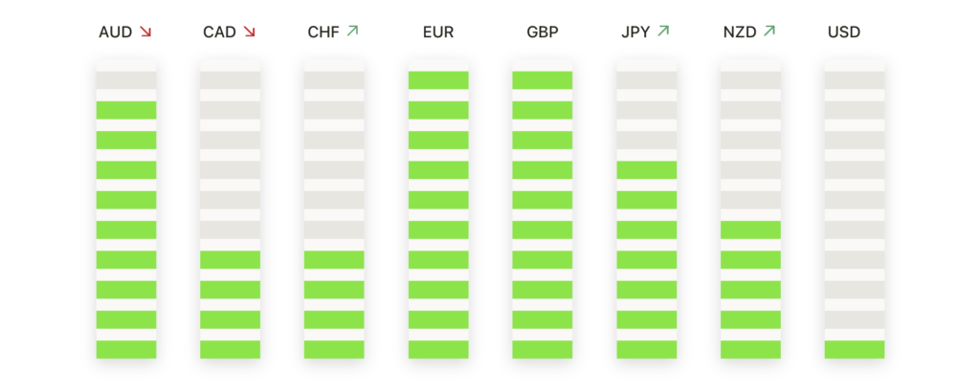Choose the NZD currency label

pyautogui.click(x=740, y=32)
